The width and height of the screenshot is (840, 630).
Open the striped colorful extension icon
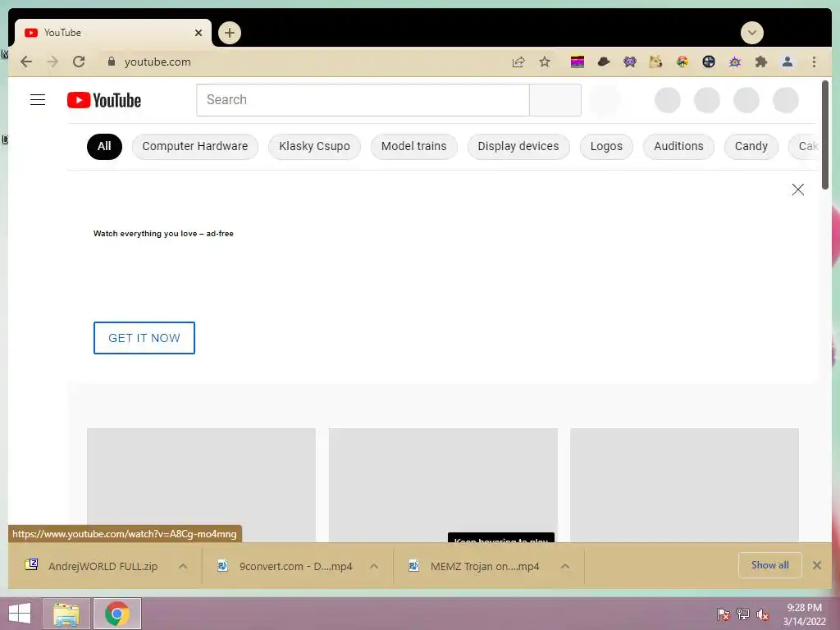(x=577, y=62)
